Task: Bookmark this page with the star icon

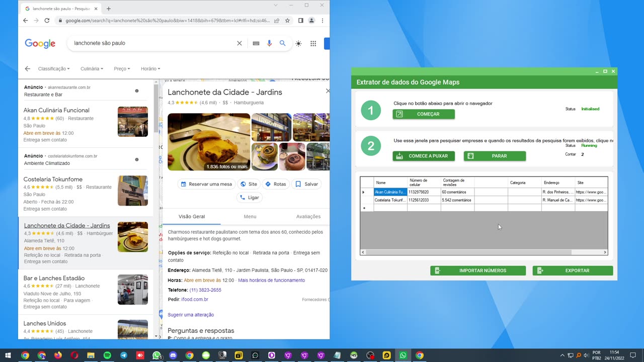Action: click(287, 21)
